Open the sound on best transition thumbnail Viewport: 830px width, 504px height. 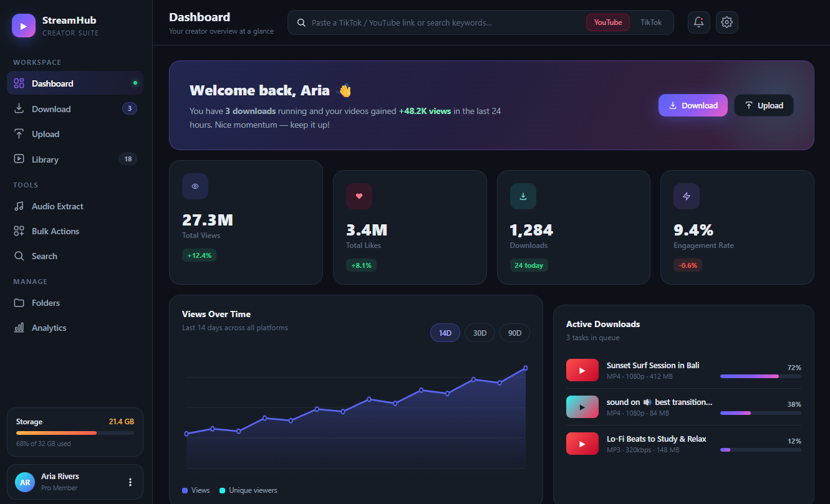point(582,407)
